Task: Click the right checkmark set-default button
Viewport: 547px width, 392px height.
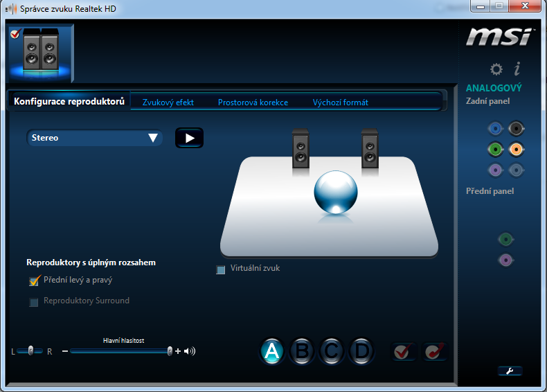Action: pyautogui.click(x=434, y=352)
